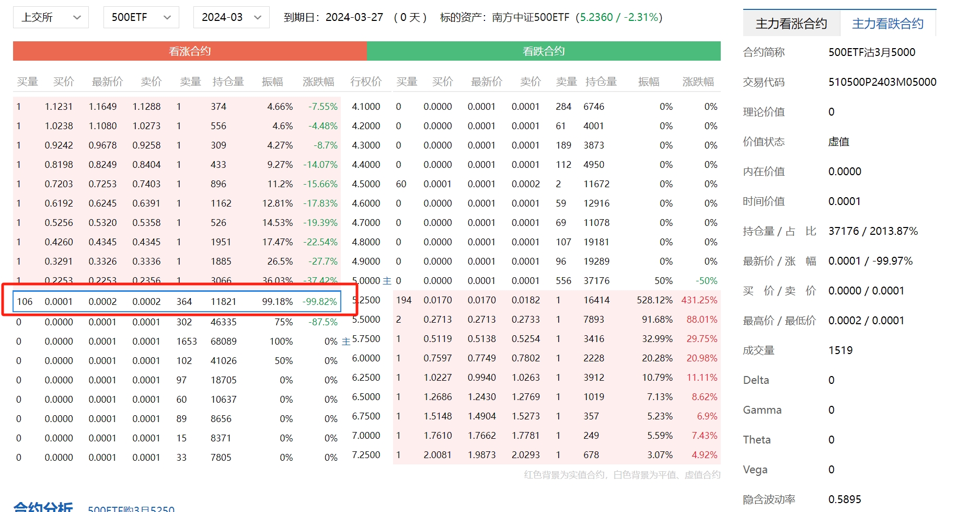Select strike price 4.6000 row
980x512 pixels.
point(366,203)
